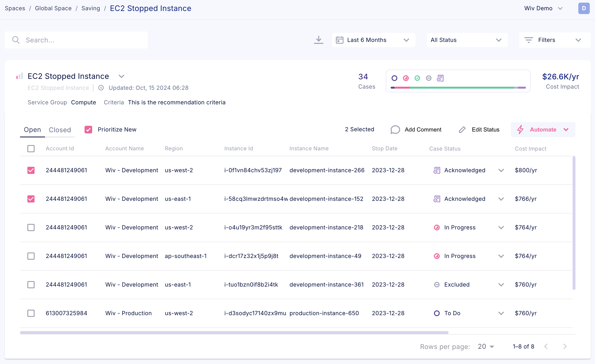Click the D user avatar icon
This screenshot has height=364, width=595.
coord(584,8)
